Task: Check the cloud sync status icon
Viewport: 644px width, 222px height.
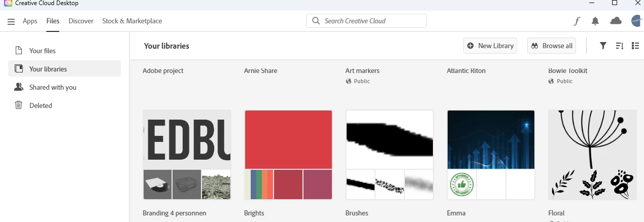Action: tap(616, 21)
